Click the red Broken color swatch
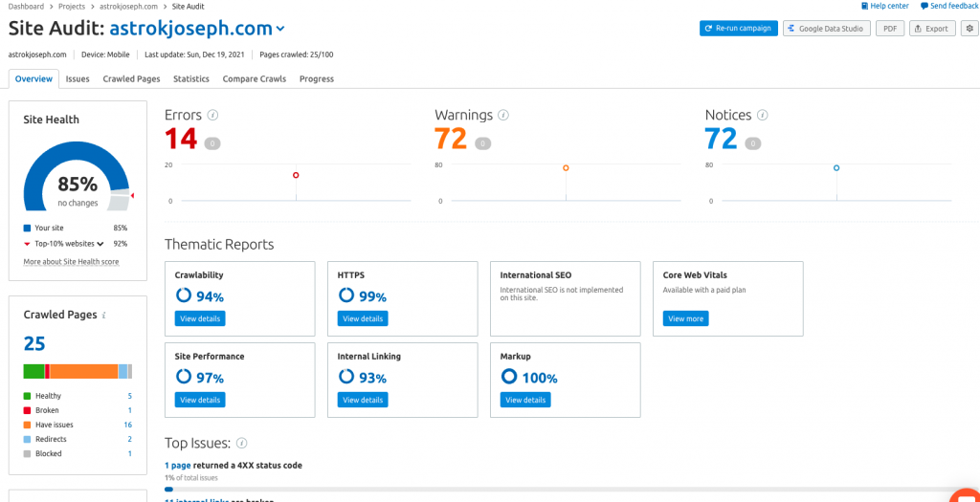Viewport: 980px width, 502px height. click(x=27, y=410)
